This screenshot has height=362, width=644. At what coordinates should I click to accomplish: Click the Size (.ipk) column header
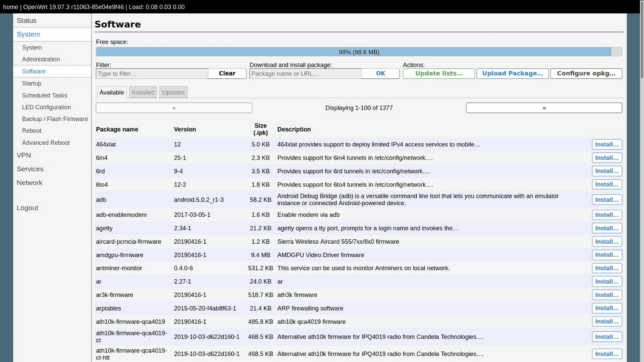point(260,129)
